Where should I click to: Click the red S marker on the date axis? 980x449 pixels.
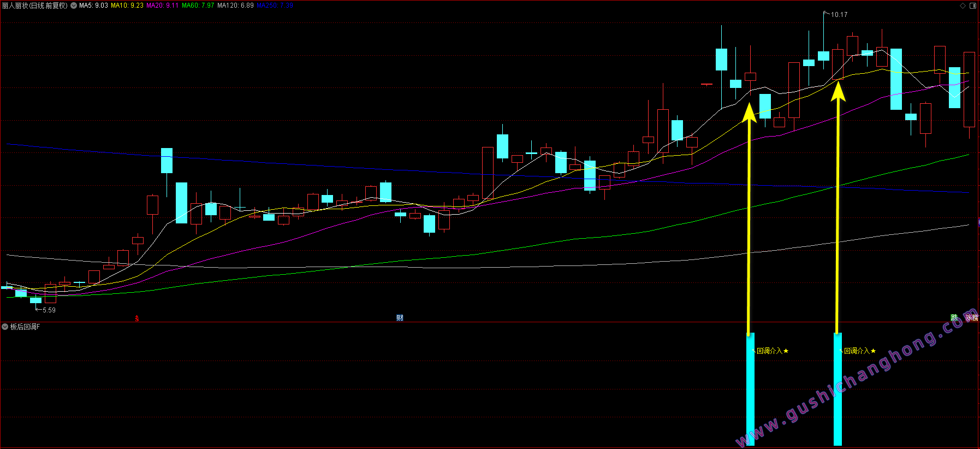(x=137, y=318)
